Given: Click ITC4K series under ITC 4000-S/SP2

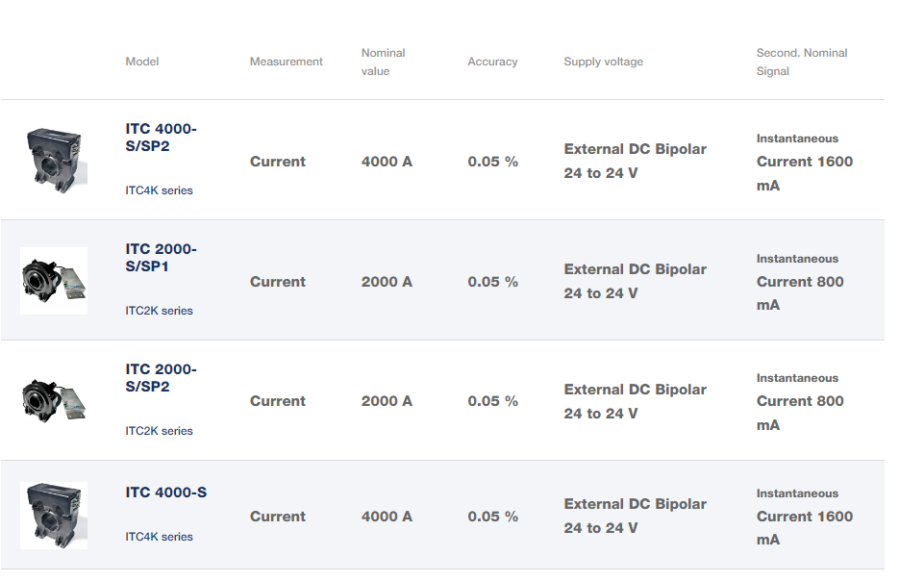Looking at the screenshot, I should [x=159, y=190].
